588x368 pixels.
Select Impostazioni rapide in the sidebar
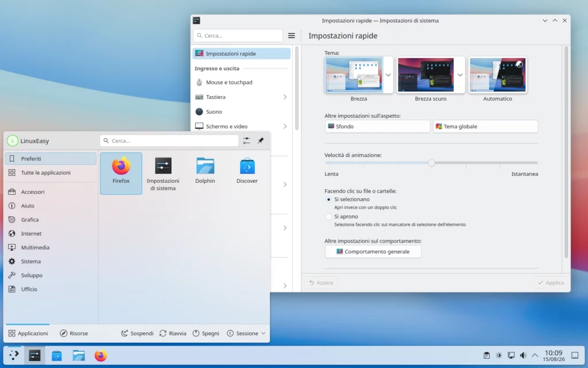click(242, 53)
